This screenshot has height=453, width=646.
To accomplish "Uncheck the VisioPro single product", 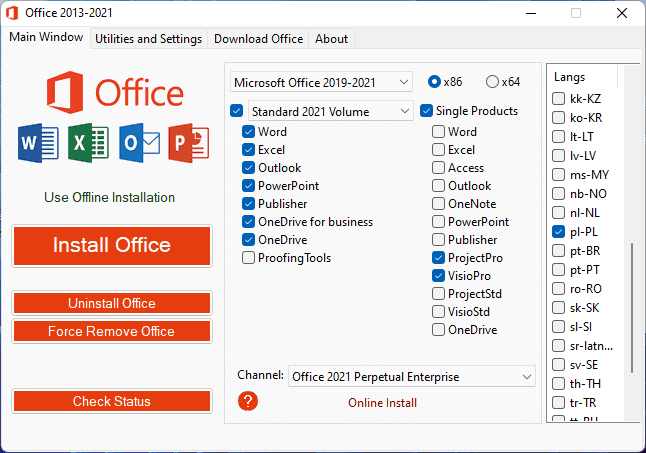I will point(438,276).
